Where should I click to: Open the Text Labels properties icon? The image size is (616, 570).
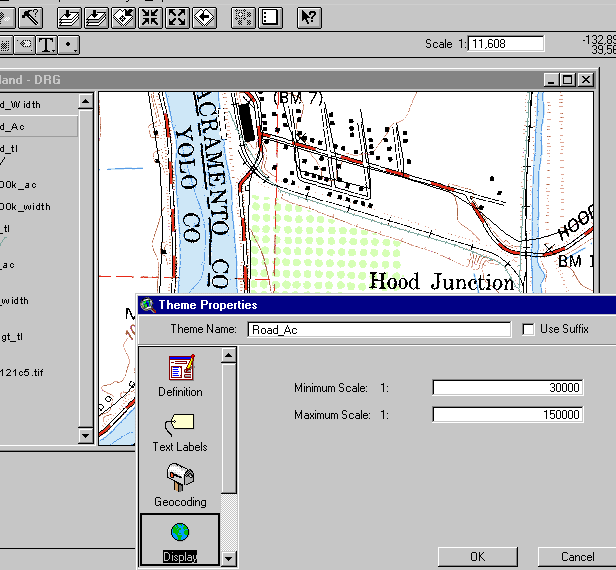point(180,430)
